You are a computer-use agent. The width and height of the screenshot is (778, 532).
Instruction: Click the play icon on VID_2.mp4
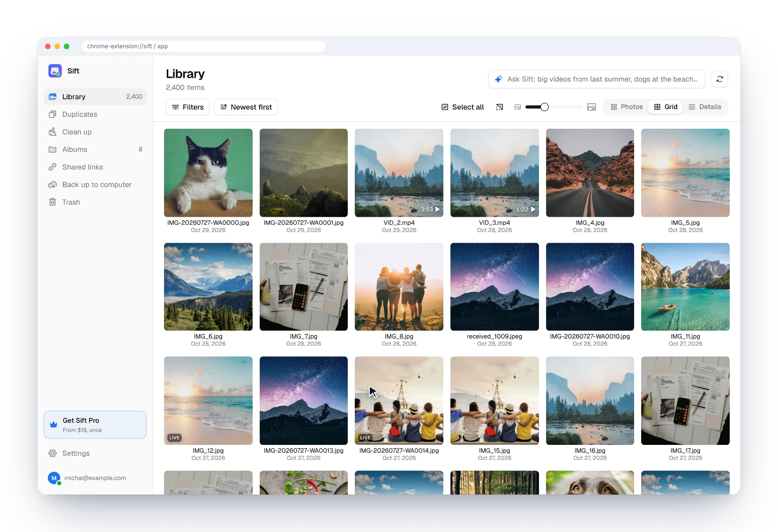click(437, 209)
